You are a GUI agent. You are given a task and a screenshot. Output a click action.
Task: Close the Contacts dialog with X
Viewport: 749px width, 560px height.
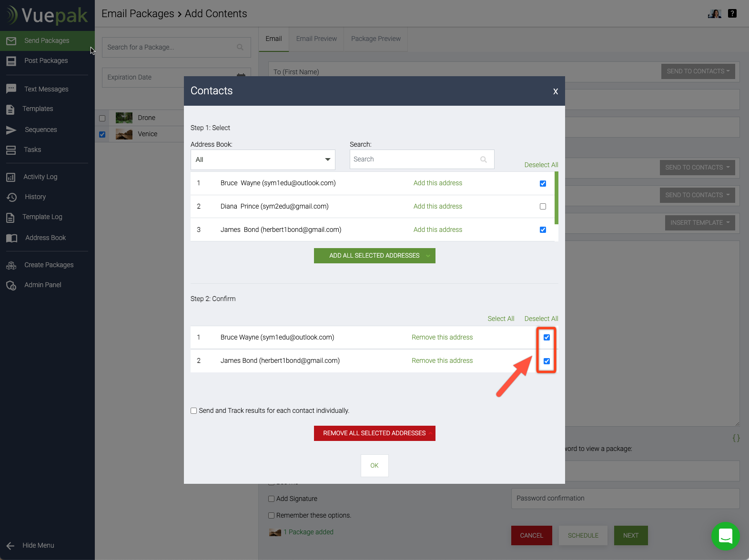pyautogui.click(x=556, y=91)
